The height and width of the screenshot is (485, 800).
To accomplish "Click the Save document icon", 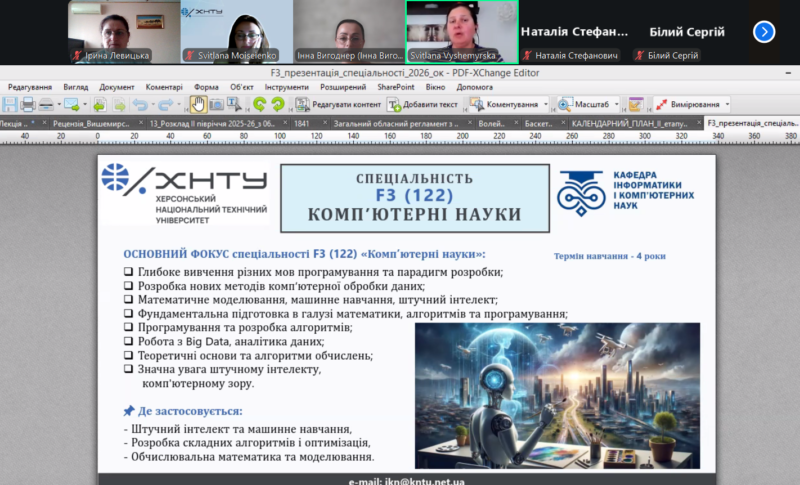I will coord(10,104).
